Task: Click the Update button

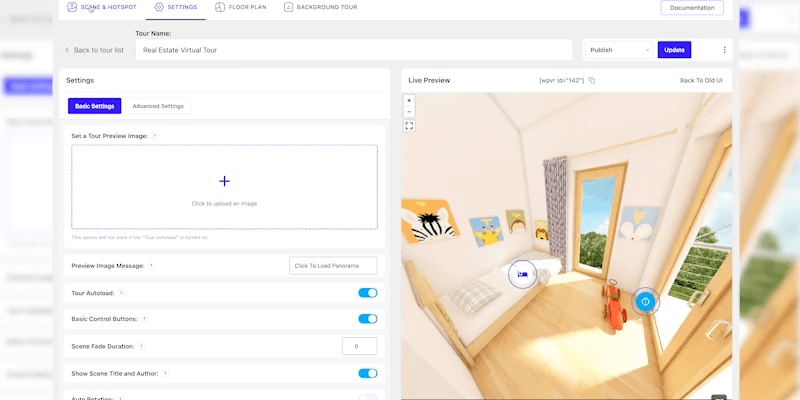Action: [674, 50]
